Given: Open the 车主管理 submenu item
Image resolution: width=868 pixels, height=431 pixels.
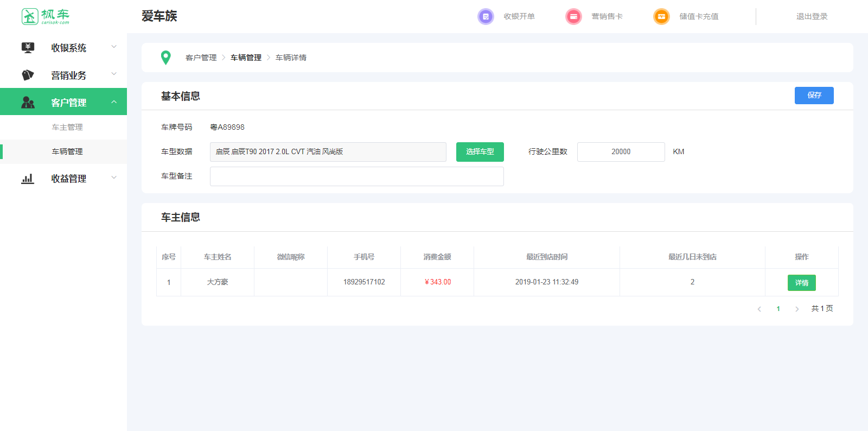Looking at the screenshot, I should [x=67, y=127].
